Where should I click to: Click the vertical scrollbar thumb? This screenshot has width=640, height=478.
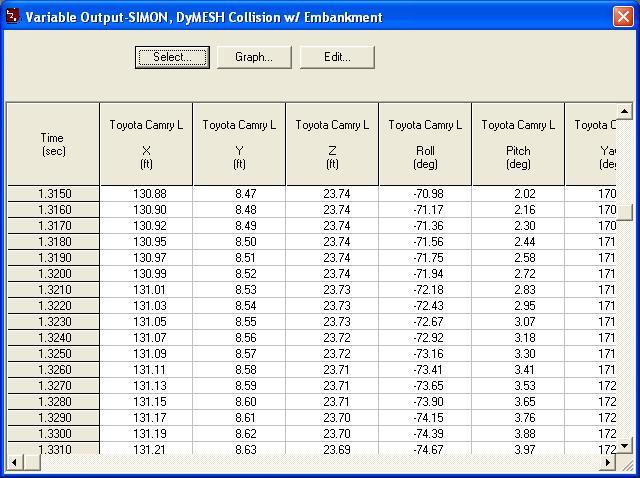tap(625, 212)
